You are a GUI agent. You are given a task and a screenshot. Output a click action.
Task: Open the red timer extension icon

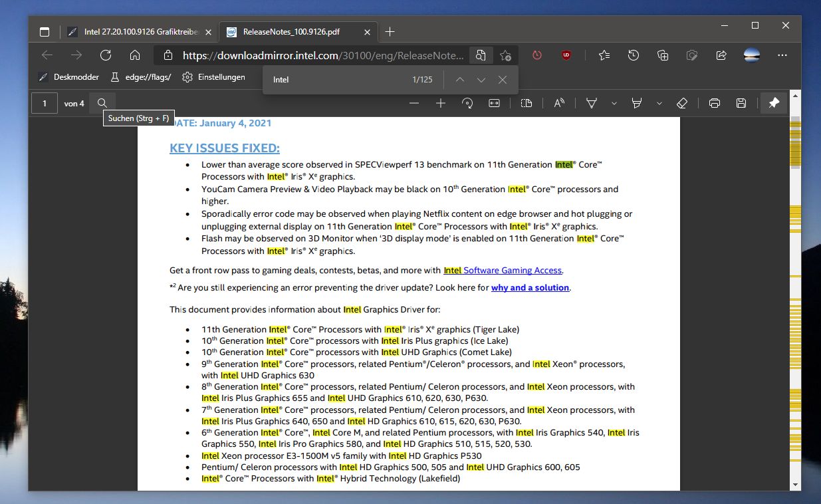537,55
